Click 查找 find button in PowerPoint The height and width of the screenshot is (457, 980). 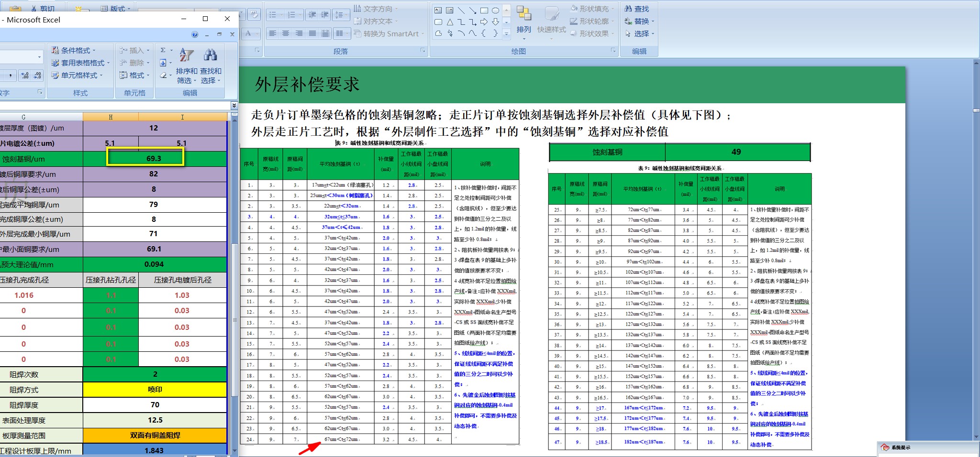tap(637, 9)
